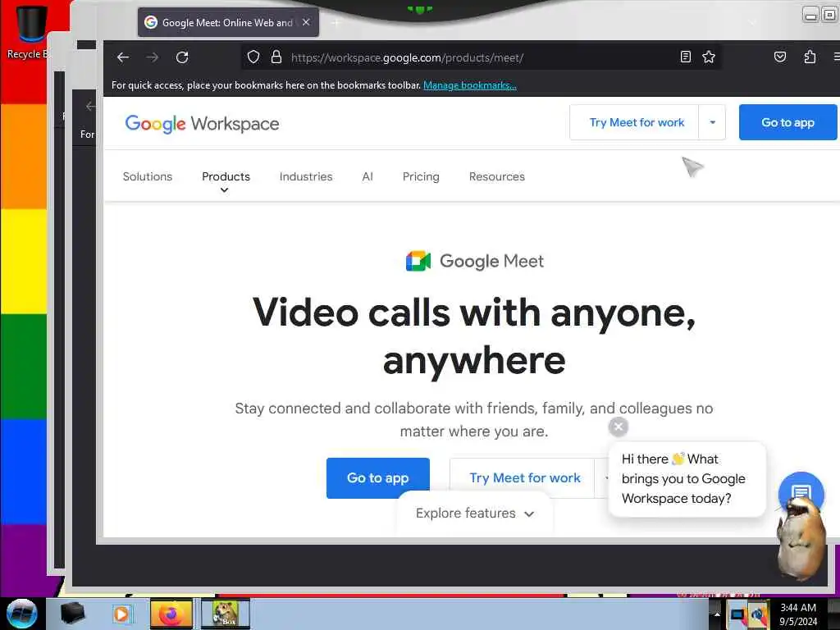Open the Solutions menu item

(x=148, y=177)
